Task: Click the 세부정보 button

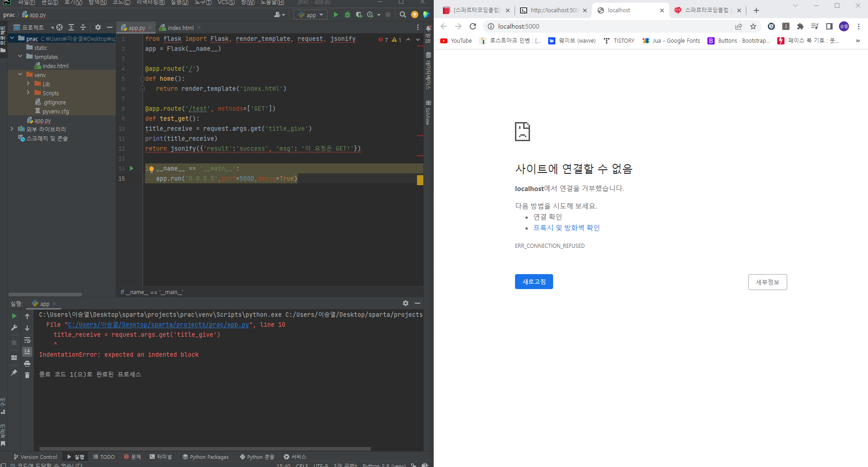Action: tap(767, 282)
